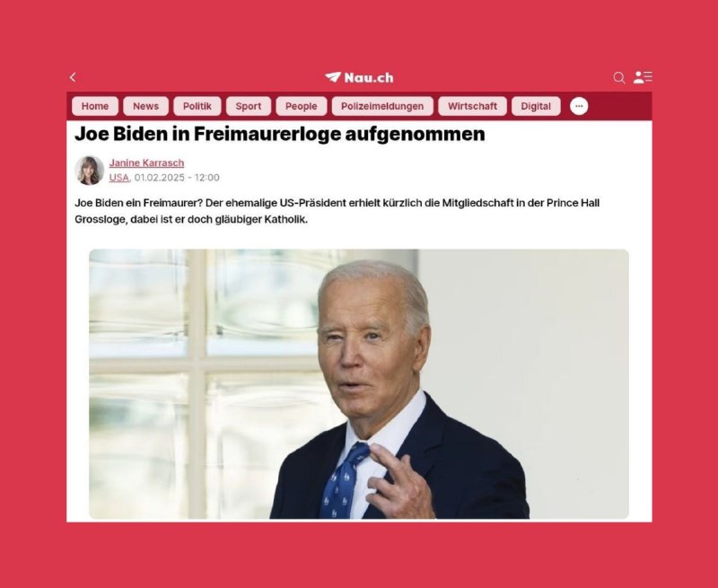Screen dimensions: 718x588
Task: Expand more categories with the three-dot button
Action: 579,106
